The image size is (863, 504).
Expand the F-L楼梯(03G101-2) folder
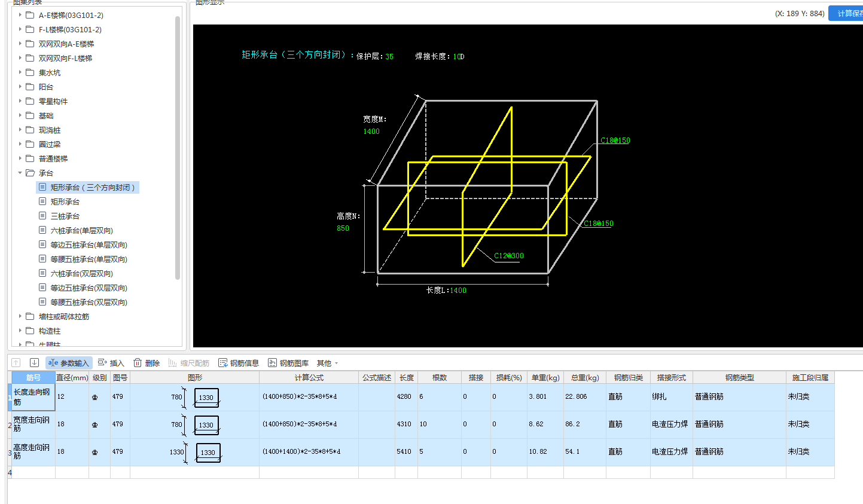[20, 29]
